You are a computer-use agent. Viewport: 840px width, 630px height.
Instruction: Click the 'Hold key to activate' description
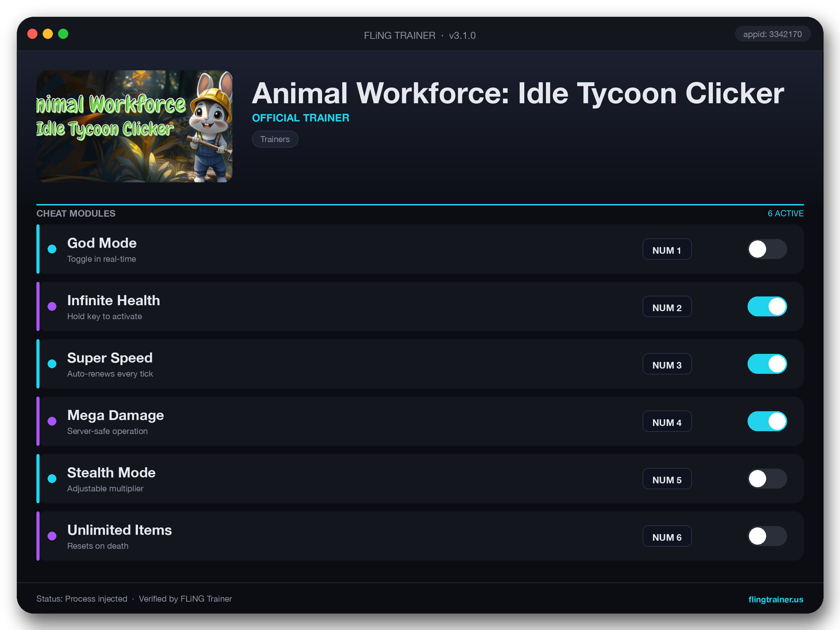[104, 316]
